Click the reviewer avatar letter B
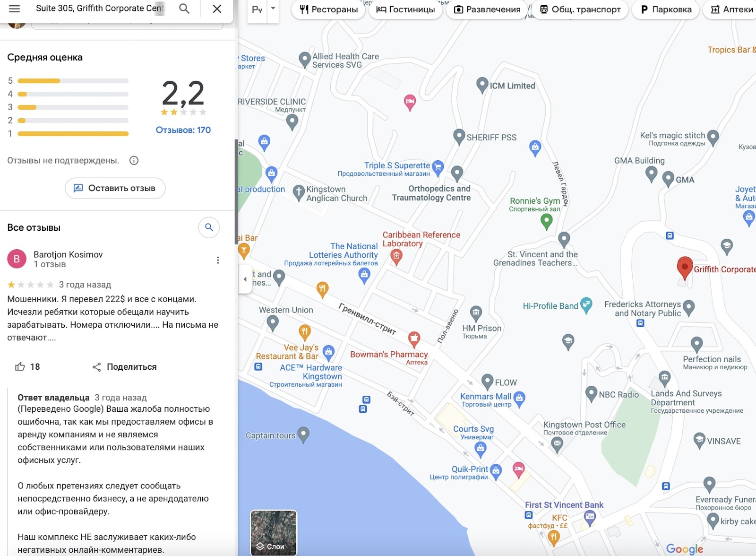The image size is (756, 556). 17,259
